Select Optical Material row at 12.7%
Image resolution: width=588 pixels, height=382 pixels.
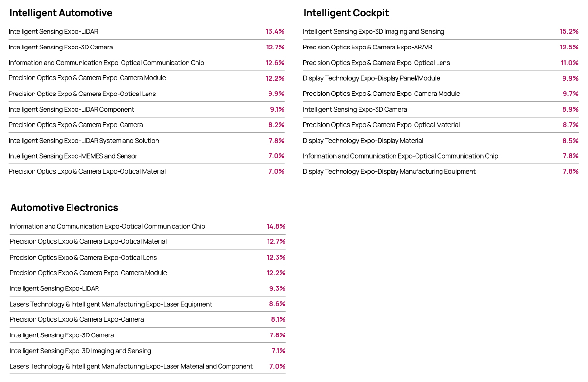(x=147, y=242)
